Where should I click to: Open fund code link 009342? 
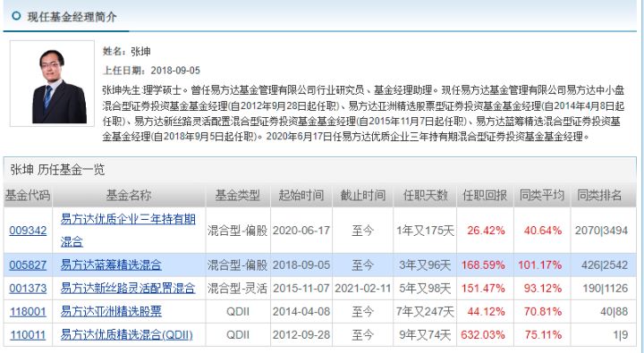[x=28, y=231]
